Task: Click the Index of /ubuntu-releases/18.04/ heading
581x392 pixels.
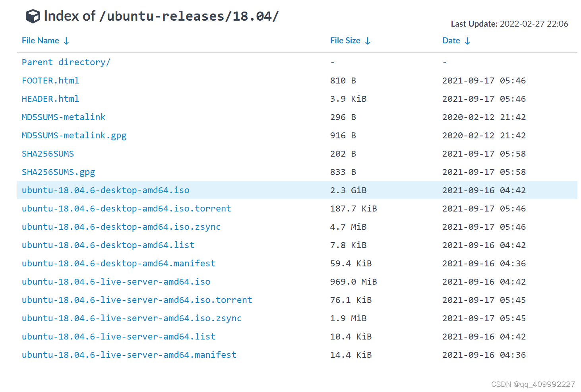Action: pyautogui.click(x=161, y=16)
